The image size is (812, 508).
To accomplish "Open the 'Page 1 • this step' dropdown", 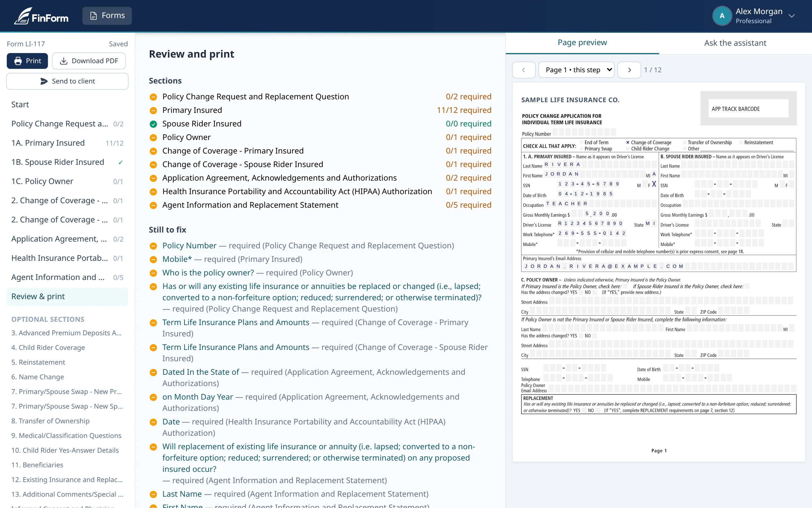I will (x=576, y=70).
